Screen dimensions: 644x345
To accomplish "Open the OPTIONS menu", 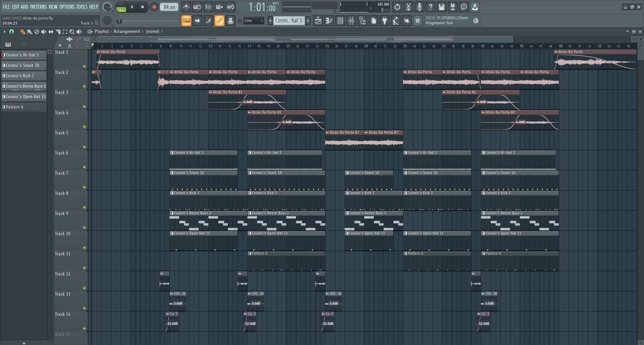I will [x=67, y=7].
